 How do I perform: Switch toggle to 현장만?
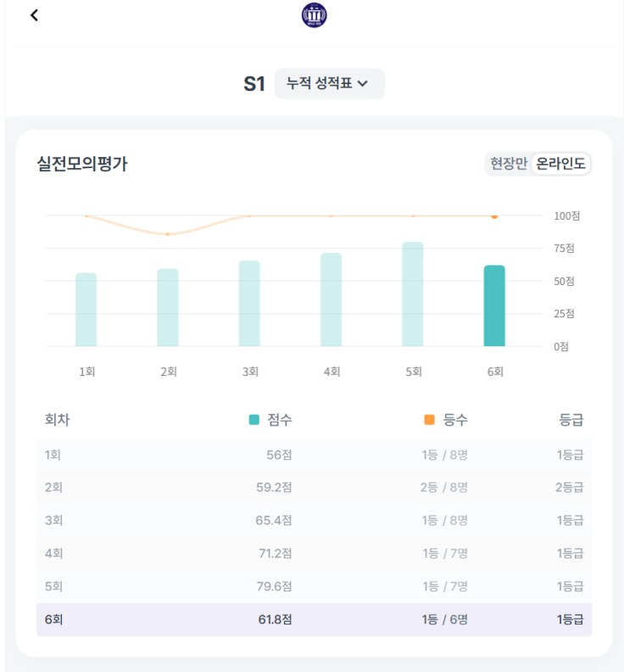[x=508, y=164]
